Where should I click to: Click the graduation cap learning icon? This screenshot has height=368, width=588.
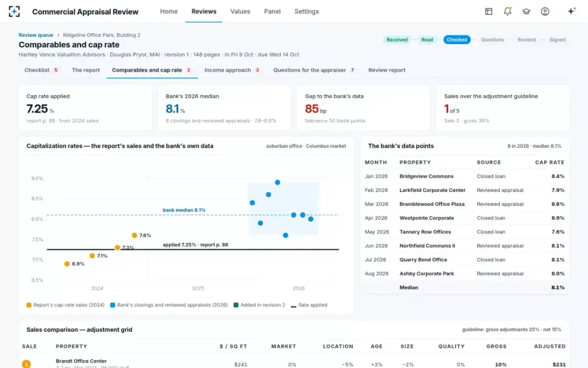(526, 11)
